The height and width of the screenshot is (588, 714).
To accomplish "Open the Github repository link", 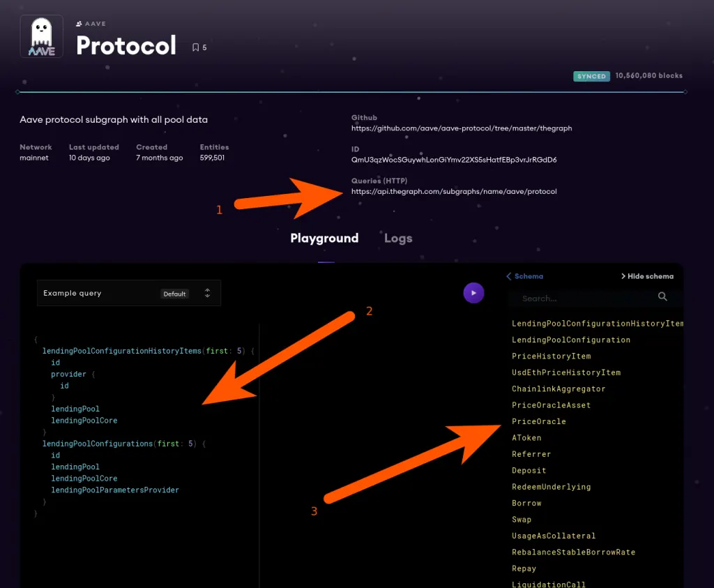I will click(462, 128).
